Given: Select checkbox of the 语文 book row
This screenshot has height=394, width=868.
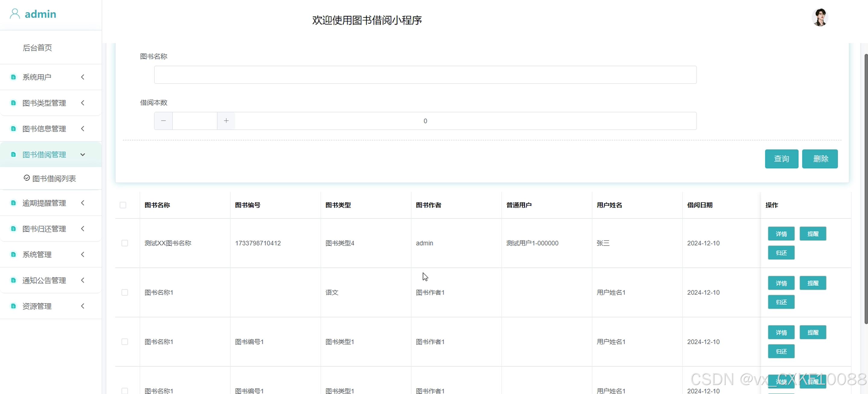Looking at the screenshot, I should coord(125,292).
